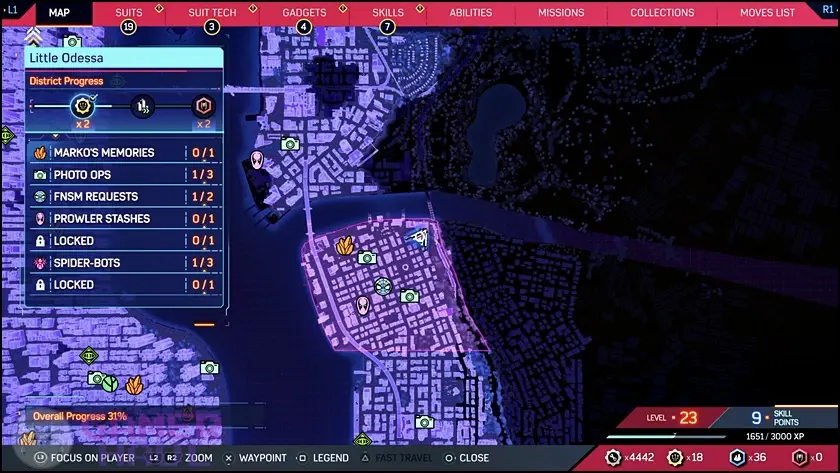Open the Gadgets tab
The height and width of the screenshot is (473, 840).
(x=304, y=12)
